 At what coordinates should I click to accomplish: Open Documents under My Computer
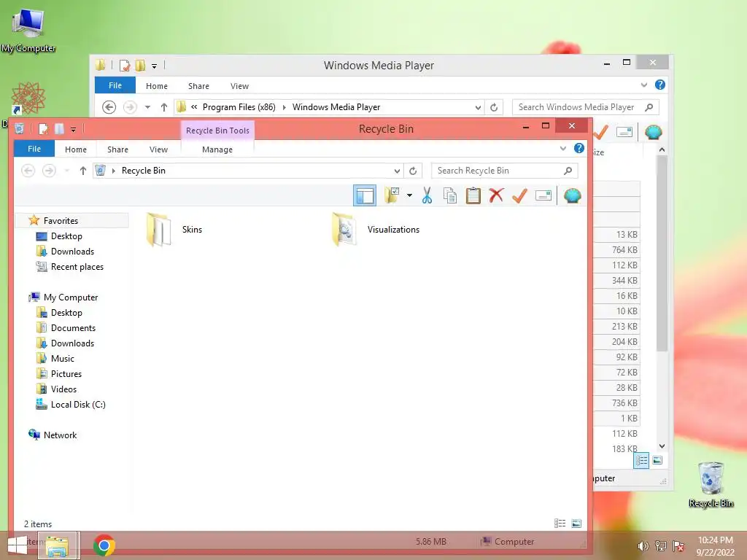73,328
